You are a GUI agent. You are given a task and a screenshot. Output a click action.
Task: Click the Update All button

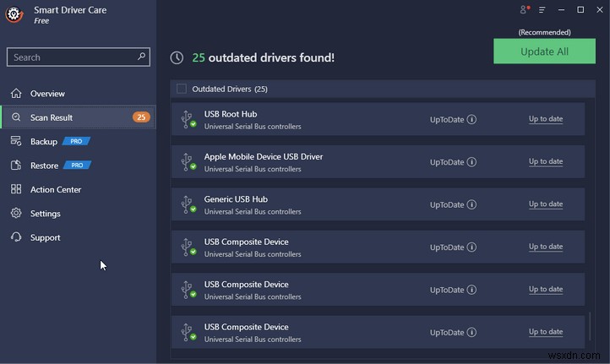[x=544, y=51]
